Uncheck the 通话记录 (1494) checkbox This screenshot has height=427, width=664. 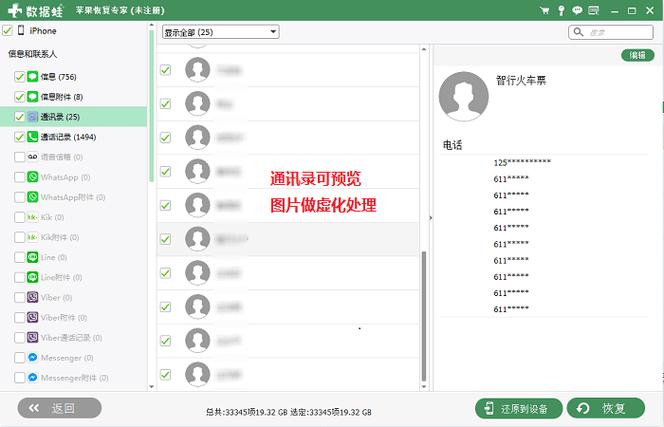click(x=19, y=137)
